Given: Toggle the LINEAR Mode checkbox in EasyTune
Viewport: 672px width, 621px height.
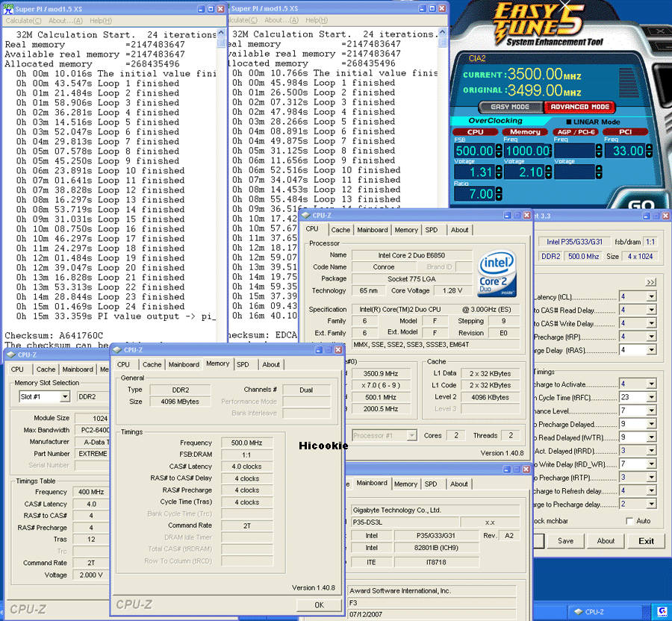Looking at the screenshot, I should 569,122.
